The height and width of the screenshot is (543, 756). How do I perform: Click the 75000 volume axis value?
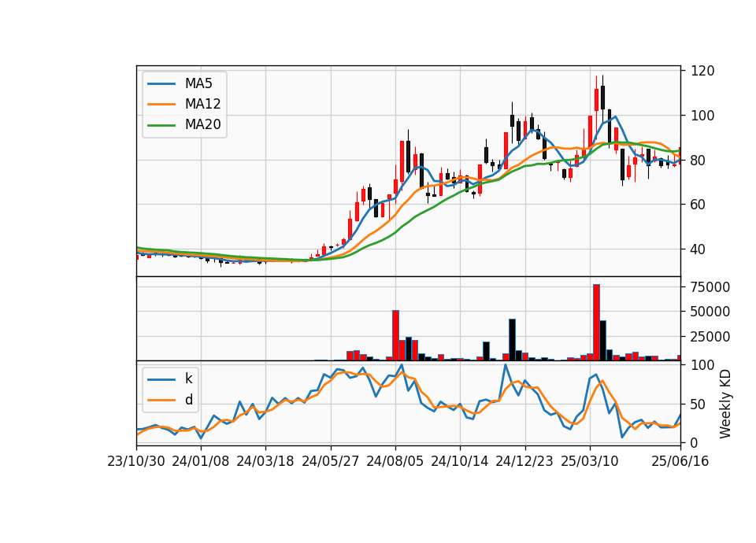[710, 287]
